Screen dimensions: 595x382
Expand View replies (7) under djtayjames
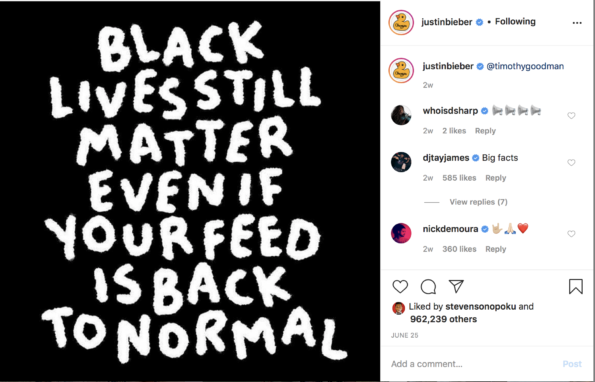(478, 202)
